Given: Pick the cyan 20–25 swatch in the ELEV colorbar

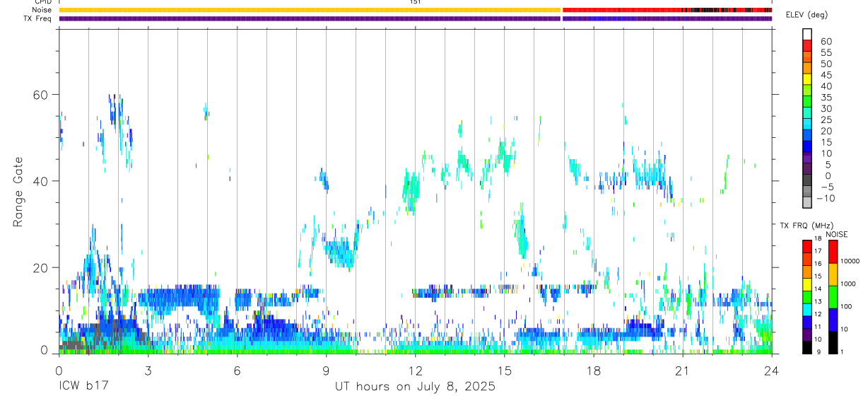Looking at the screenshot, I should (807, 123).
